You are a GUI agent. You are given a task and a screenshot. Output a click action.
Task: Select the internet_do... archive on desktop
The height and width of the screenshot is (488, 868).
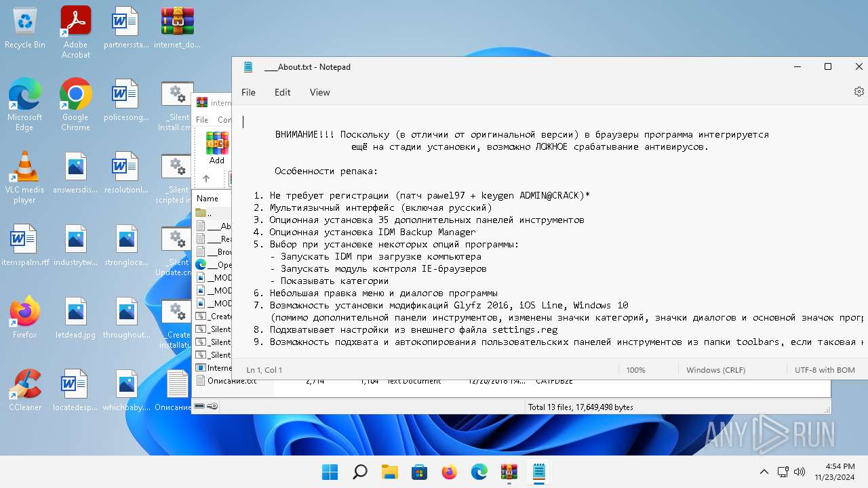(177, 28)
